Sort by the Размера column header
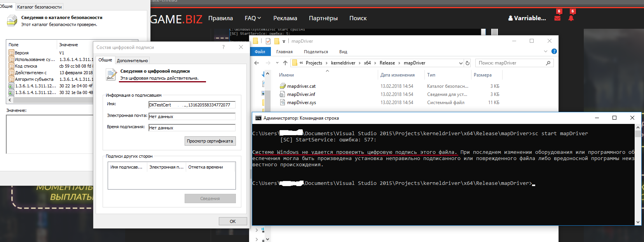The height and width of the screenshot is (242, 644). click(x=482, y=75)
